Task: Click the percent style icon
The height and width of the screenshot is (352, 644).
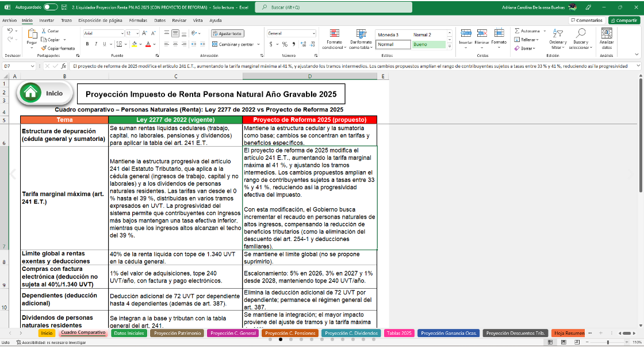Action: [285, 44]
